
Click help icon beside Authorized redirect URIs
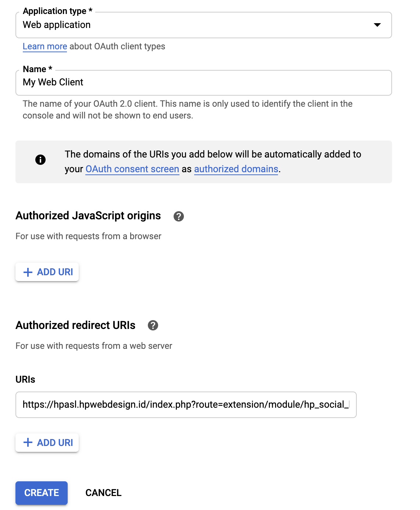[x=153, y=325]
